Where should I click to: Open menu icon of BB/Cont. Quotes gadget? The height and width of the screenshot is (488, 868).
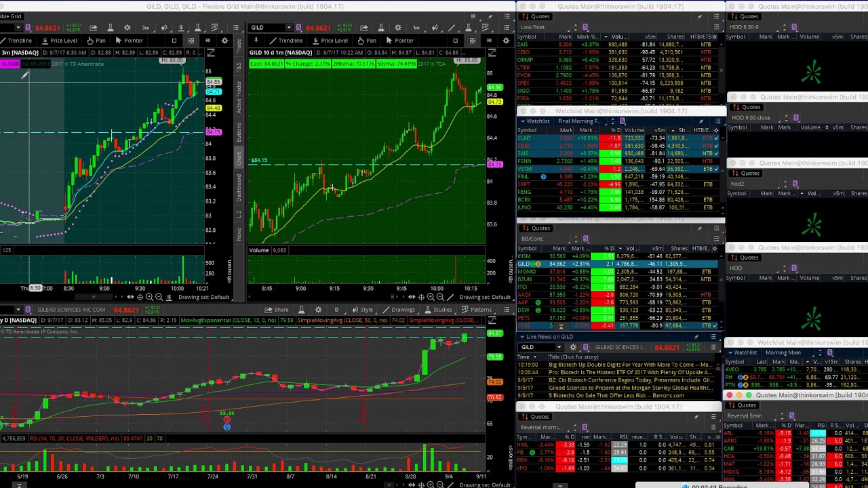(x=716, y=228)
